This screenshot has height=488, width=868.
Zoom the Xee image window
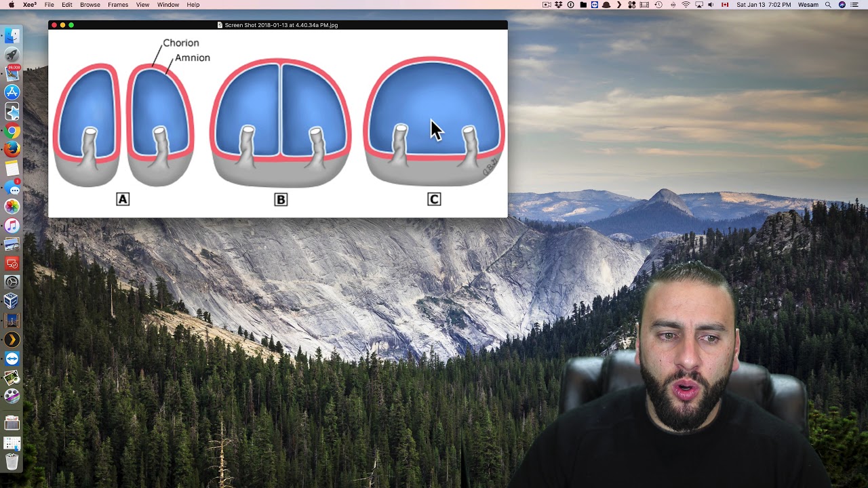pyautogui.click(x=71, y=25)
